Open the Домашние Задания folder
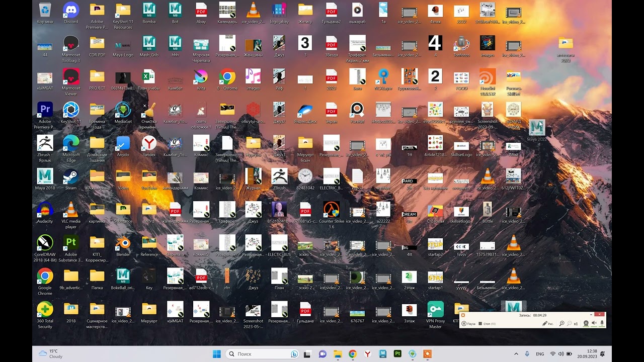Screen dimensions: 644x362 (97, 149)
